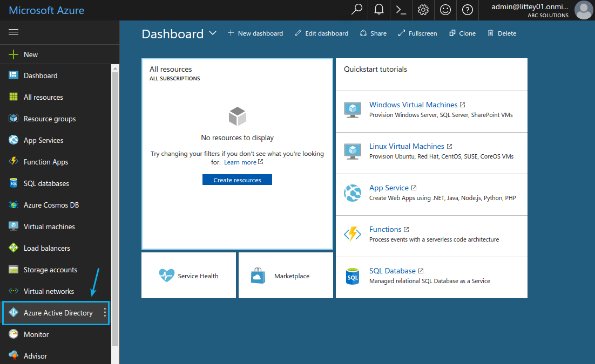Share the dashboard
The image size is (595, 364).
point(374,33)
